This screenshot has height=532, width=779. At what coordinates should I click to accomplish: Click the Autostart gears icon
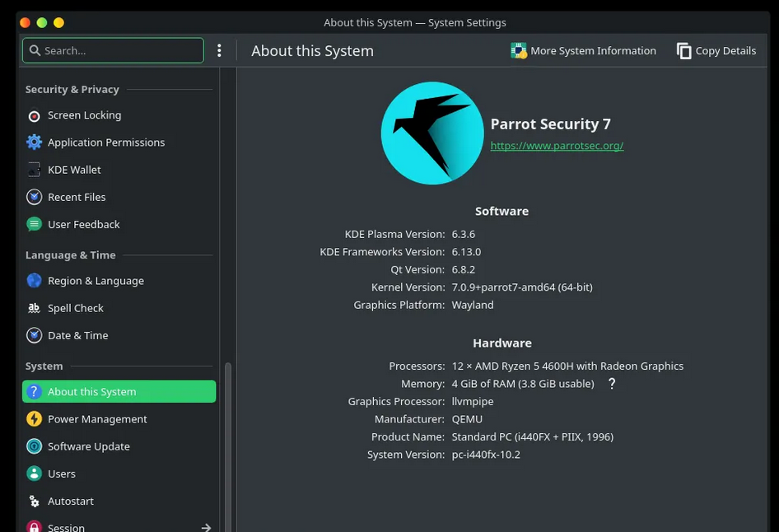[34, 501]
